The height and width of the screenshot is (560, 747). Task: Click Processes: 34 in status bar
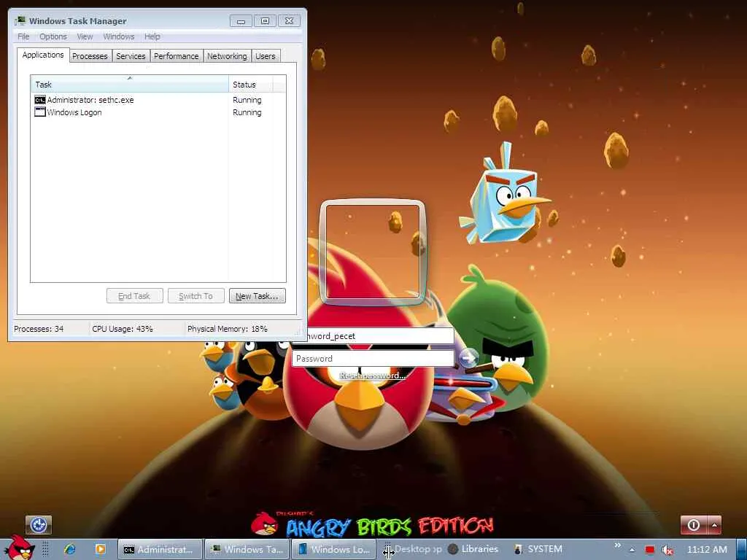click(x=39, y=329)
